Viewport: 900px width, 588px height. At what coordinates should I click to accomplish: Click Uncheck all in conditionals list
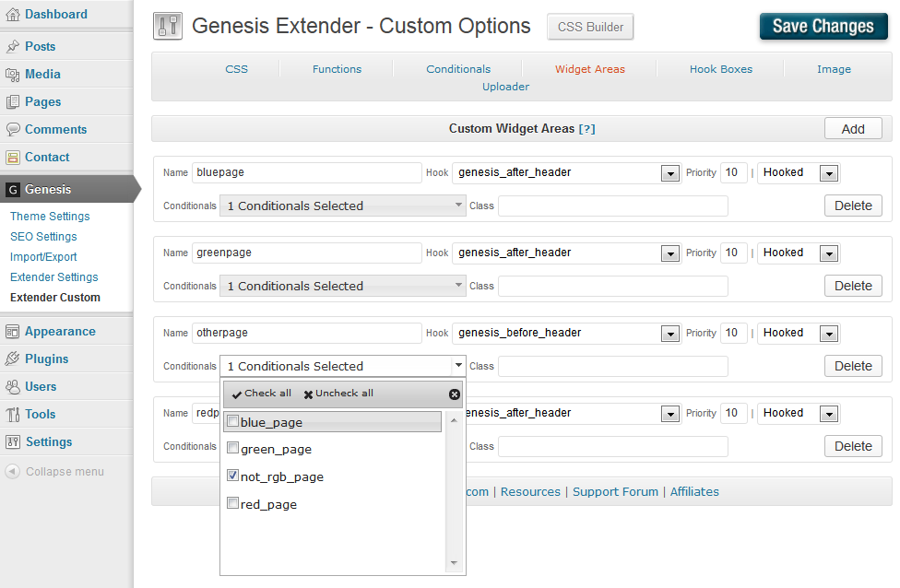coord(338,394)
